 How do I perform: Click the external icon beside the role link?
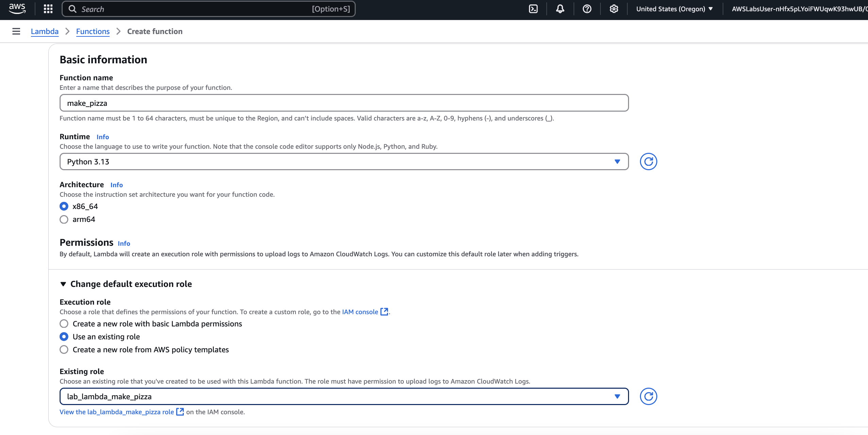coord(180,412)
